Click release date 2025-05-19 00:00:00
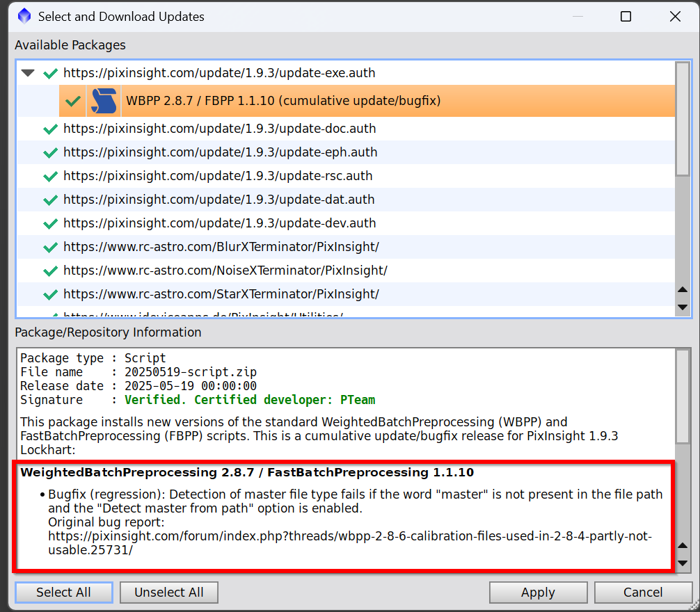 click(191, 386)
